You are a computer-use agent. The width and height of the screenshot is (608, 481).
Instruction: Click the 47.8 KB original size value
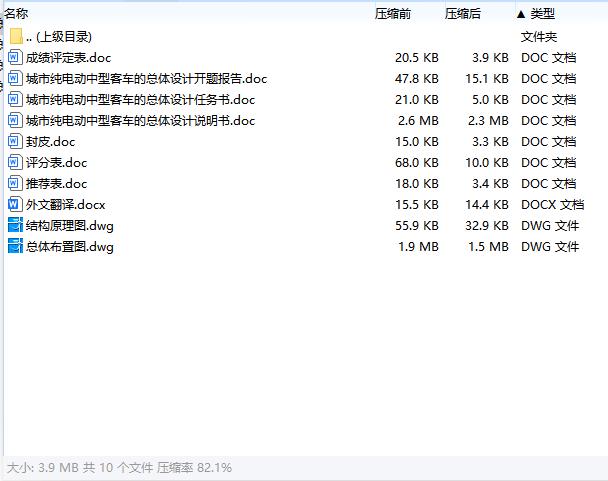[x=417, y=79]
